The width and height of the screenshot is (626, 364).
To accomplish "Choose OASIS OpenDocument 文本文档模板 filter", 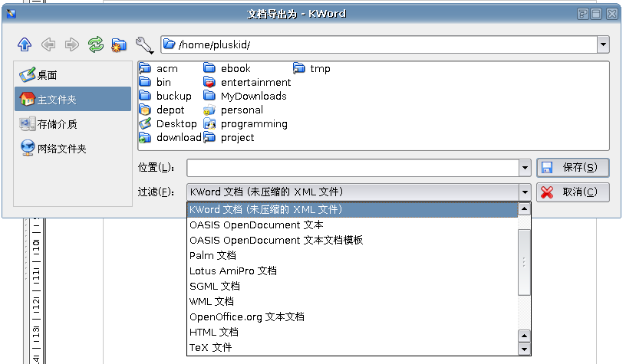I will tap(353, 240).
